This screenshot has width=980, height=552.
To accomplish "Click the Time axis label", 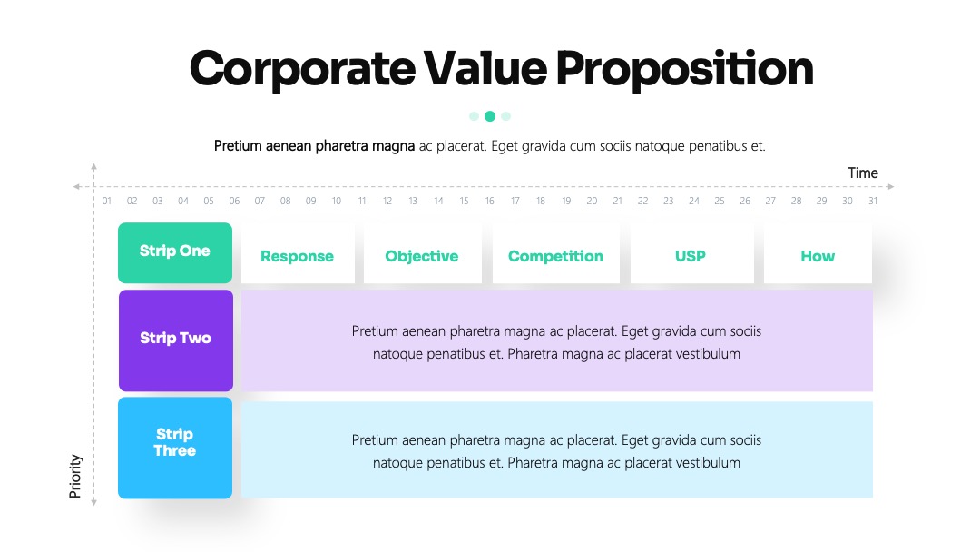I will (863, 173).
